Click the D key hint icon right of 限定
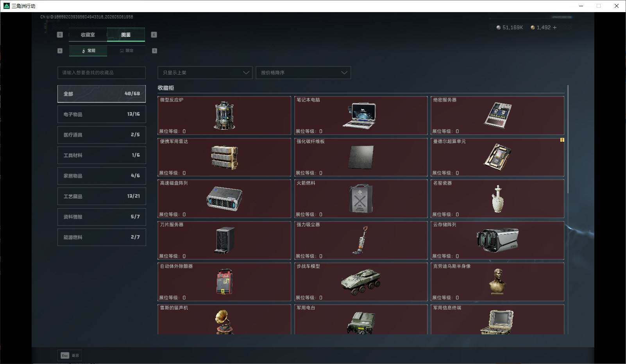The height and width of the screenshot is (364, 626). (x=154, y=51)
